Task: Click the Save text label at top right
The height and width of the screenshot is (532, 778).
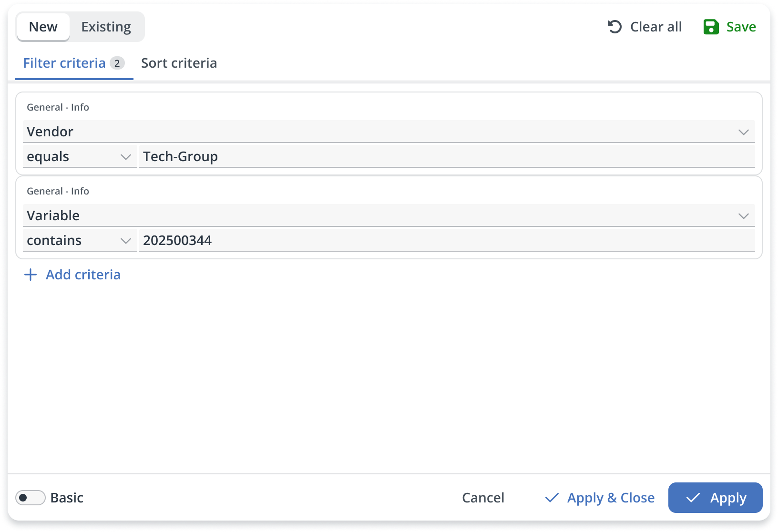Action: (x=741, y=27)
